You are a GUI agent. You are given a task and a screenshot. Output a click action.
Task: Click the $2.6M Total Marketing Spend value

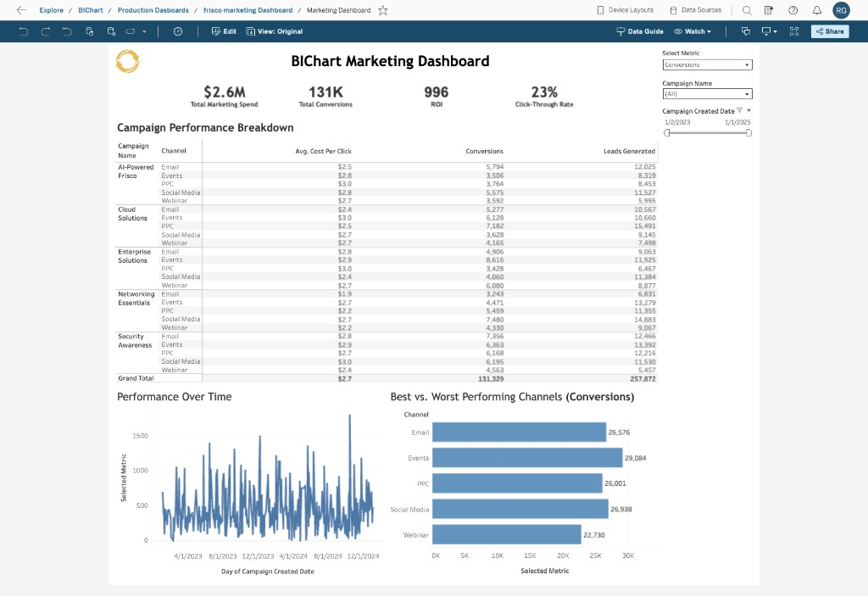(x=224, y=92)
